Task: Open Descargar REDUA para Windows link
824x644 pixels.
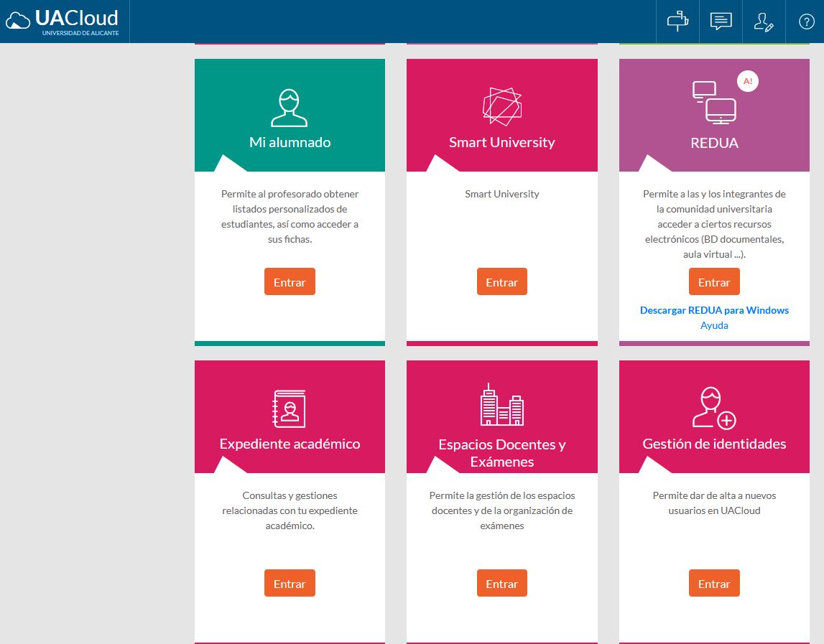Action: (x=714, y=310)
